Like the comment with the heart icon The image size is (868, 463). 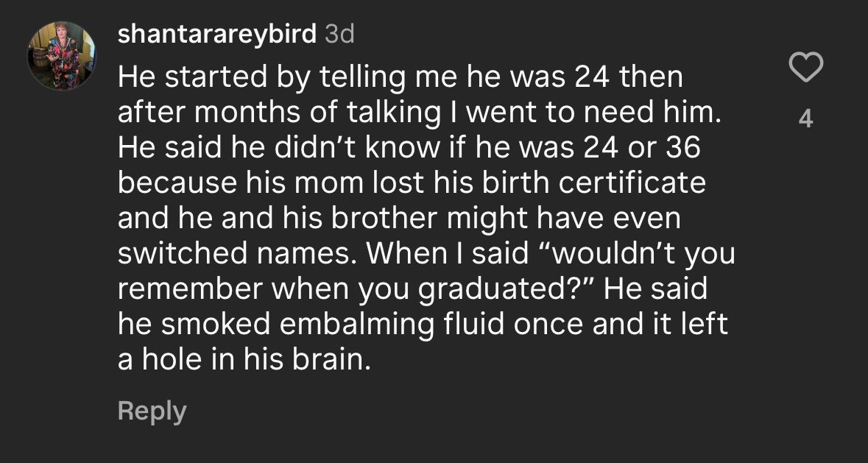(x=805, y=68)
